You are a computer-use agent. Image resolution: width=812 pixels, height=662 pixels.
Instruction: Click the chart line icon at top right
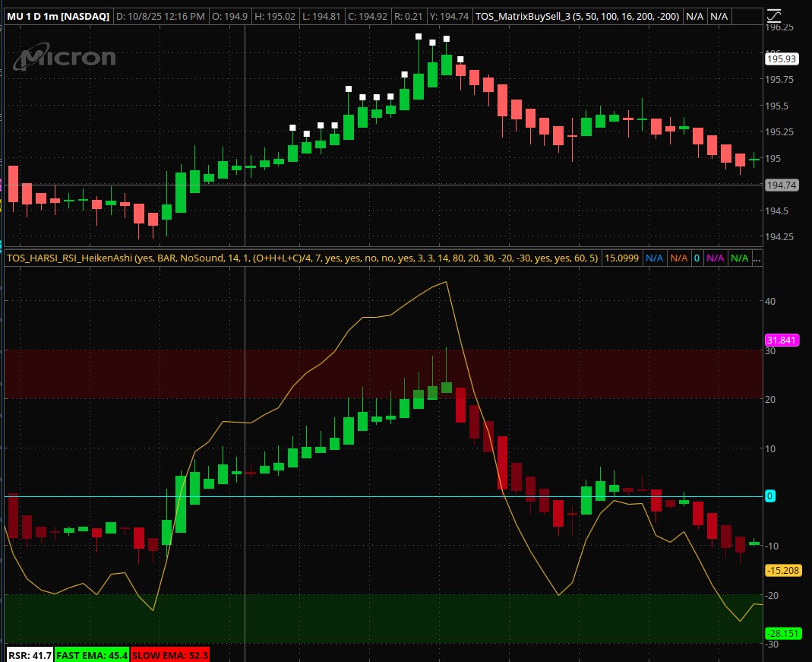click(x=773, y=15)
